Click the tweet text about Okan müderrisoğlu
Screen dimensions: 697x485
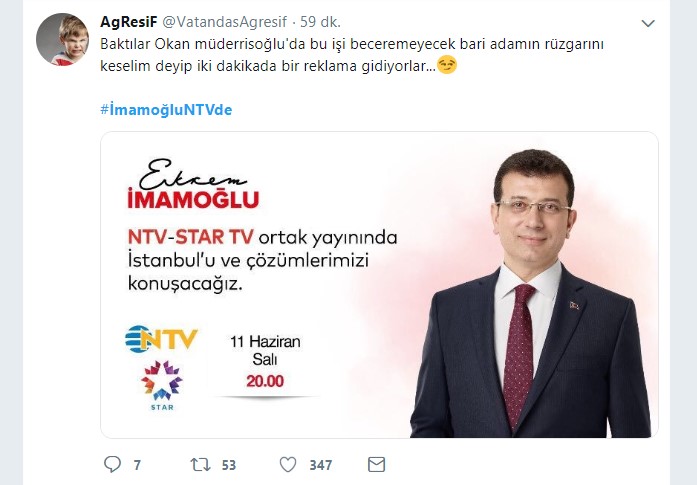352,55
